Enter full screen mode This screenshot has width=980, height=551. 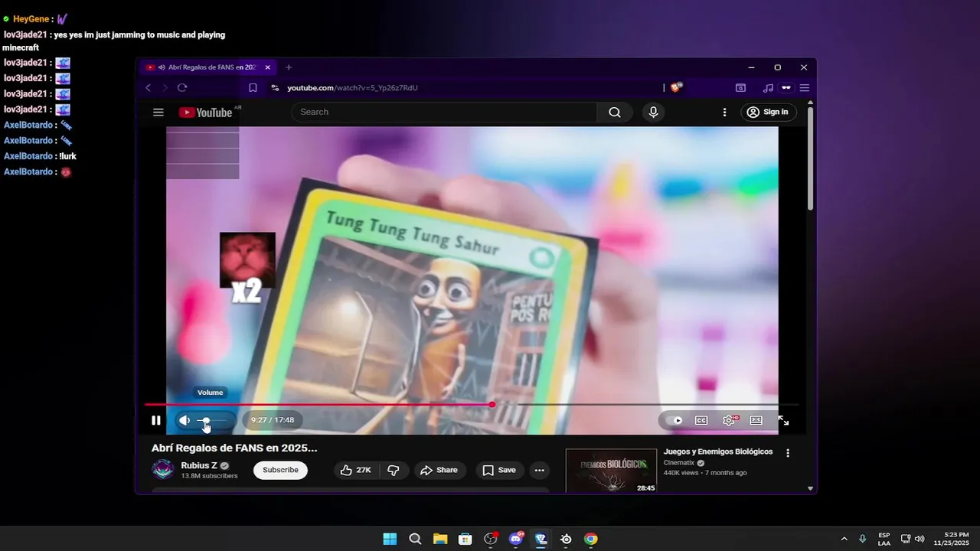783,420
